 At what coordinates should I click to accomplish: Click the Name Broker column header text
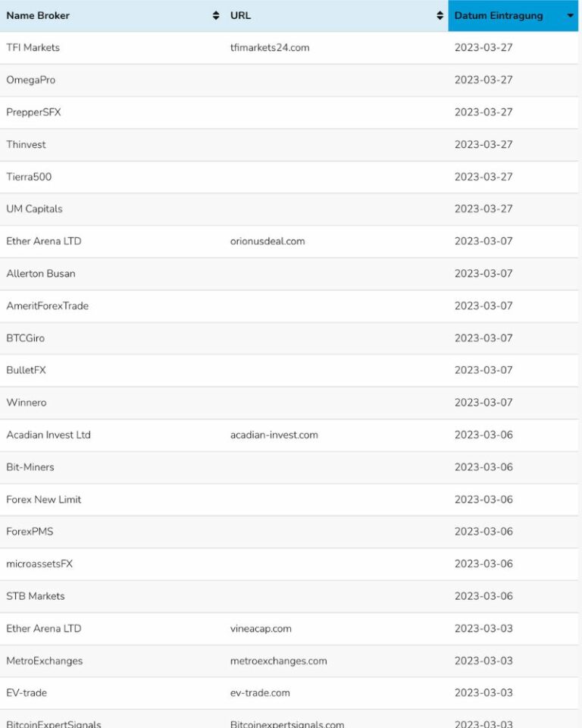38,16
